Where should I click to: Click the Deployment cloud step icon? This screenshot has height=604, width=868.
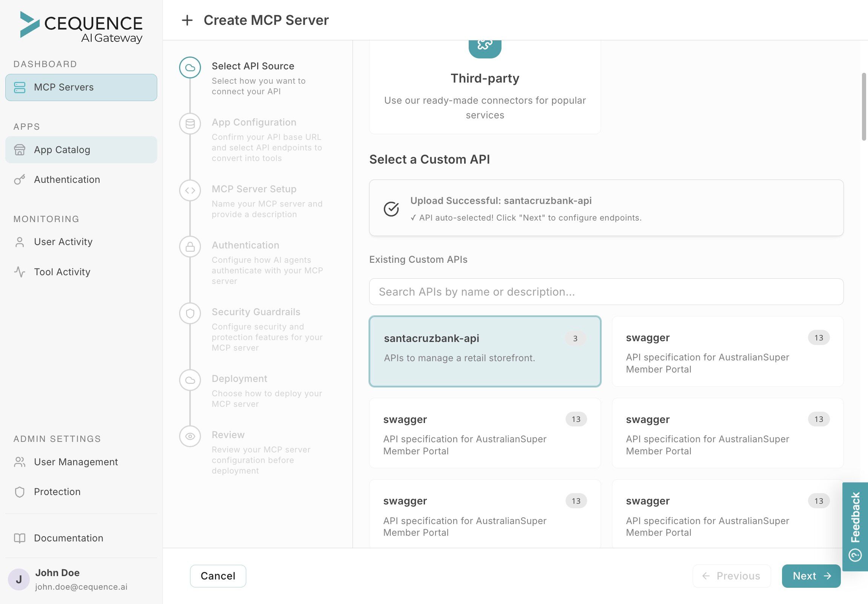tap(190, 380)
